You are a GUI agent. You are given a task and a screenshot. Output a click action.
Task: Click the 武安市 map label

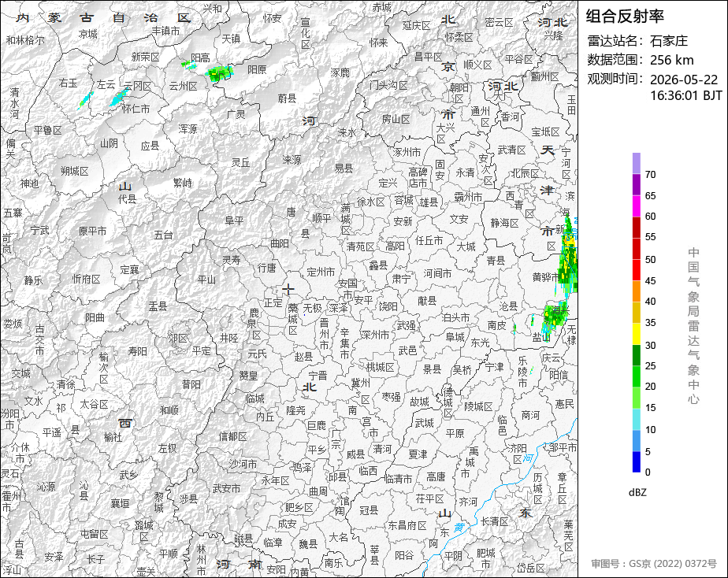tap(226, 488)
